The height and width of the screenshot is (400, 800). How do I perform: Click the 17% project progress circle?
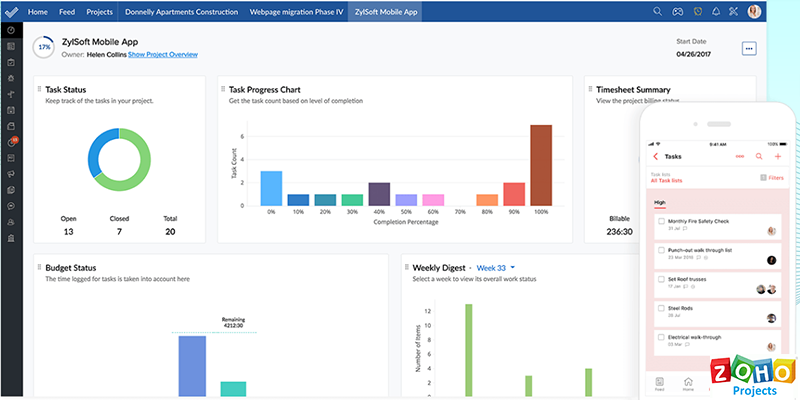[x=44, y=47]
